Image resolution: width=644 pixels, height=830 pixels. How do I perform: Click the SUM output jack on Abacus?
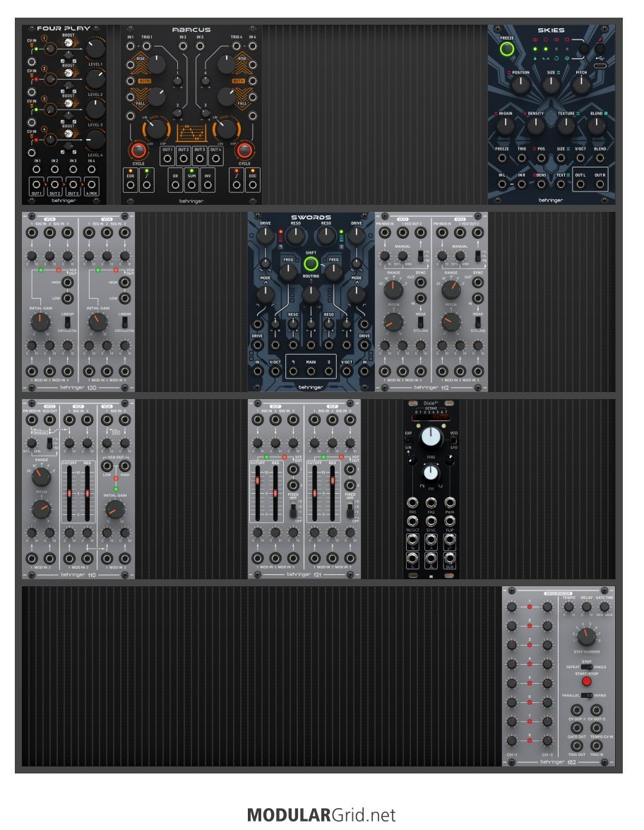click(x=191, y=185)
